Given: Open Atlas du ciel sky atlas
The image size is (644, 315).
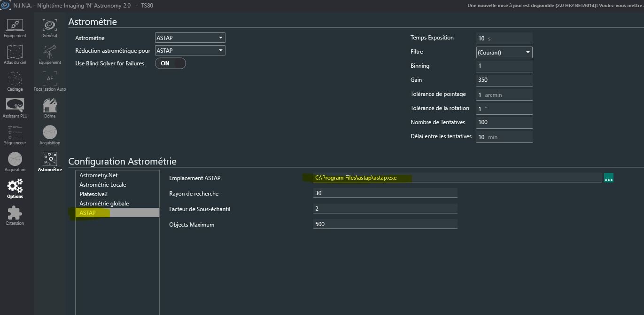Looking at the screenshot, I should 15,55.
